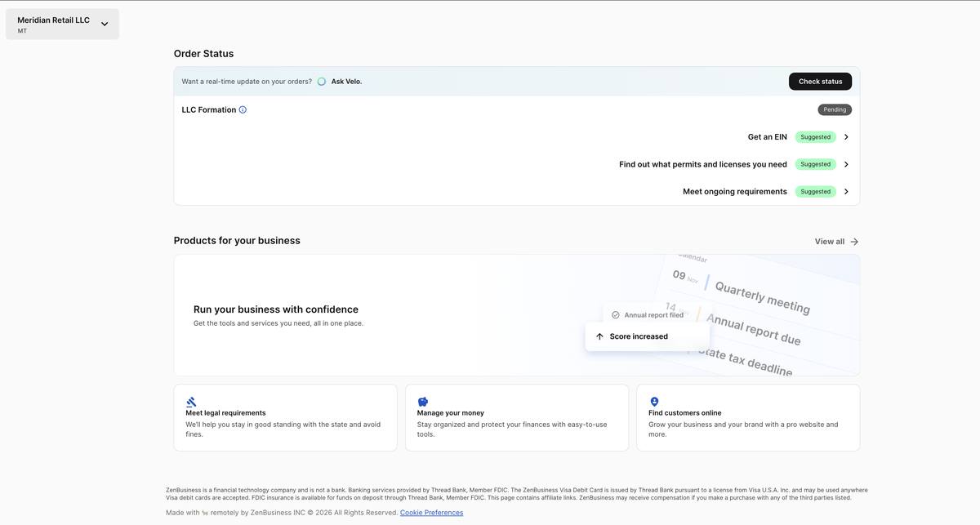Open the Manage your money card
The height and width of the screenshot is (525, 980).
(x=517, y=418)
